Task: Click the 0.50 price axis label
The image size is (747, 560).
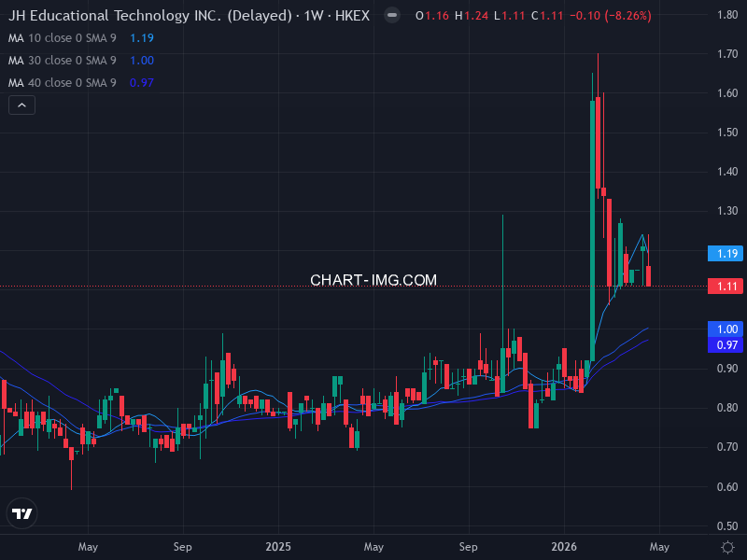Action: [727, 526]
